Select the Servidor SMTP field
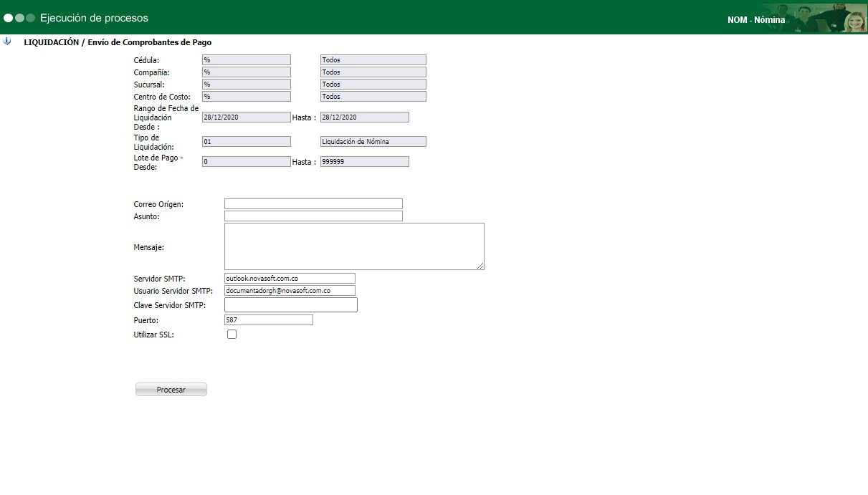Image resolution: width=868 pixels, height=495 pixels. [x=290, y=279]
